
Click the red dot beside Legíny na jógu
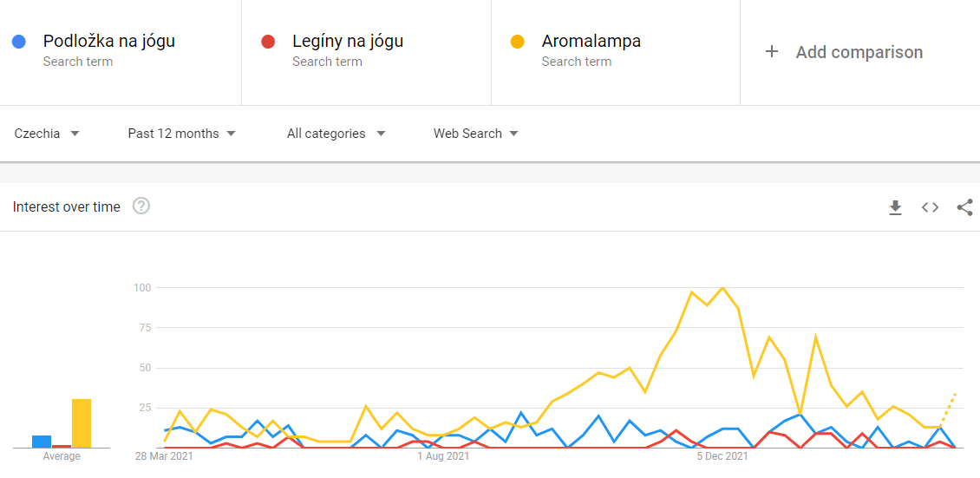pos(269,42)
